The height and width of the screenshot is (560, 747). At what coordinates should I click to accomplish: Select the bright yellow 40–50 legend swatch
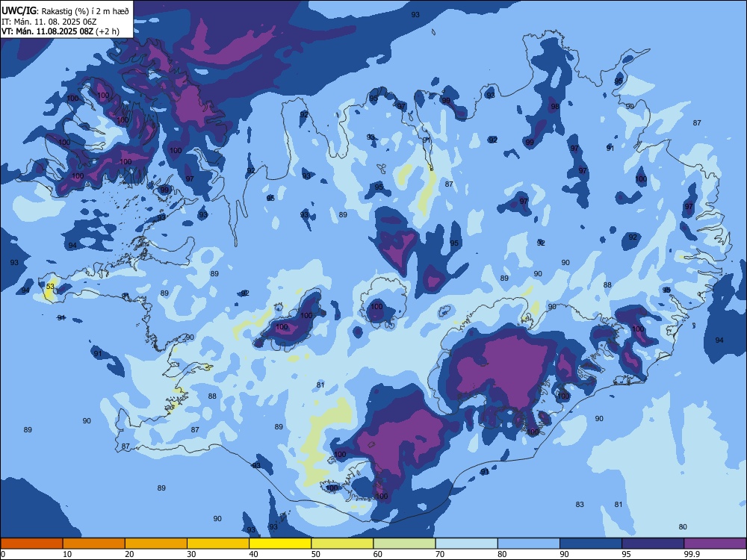click(x=280, y=544)
